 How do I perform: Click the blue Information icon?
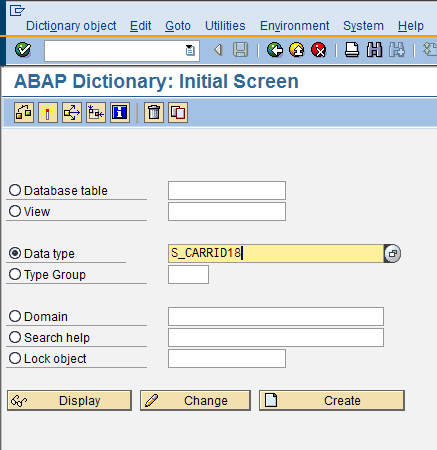pyautogui.click(x=120, y=113)
